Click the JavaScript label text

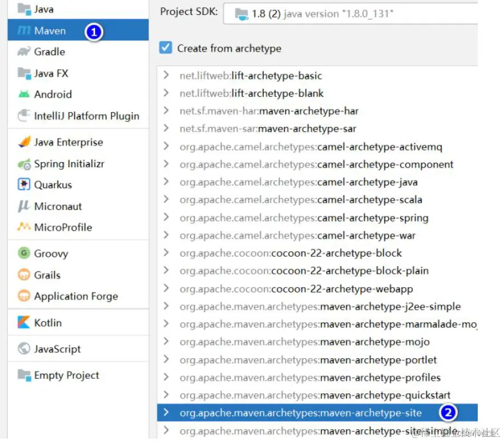[57, 349]
